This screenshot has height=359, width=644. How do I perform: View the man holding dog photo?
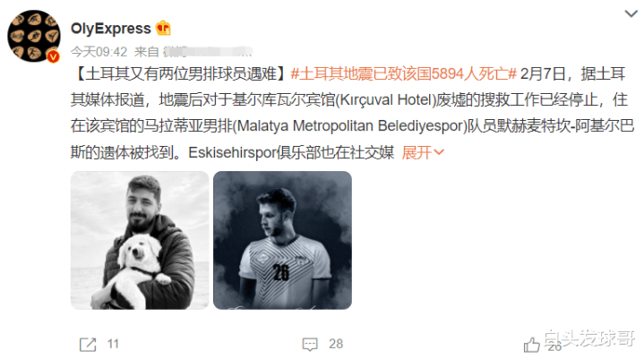[140, 241]
